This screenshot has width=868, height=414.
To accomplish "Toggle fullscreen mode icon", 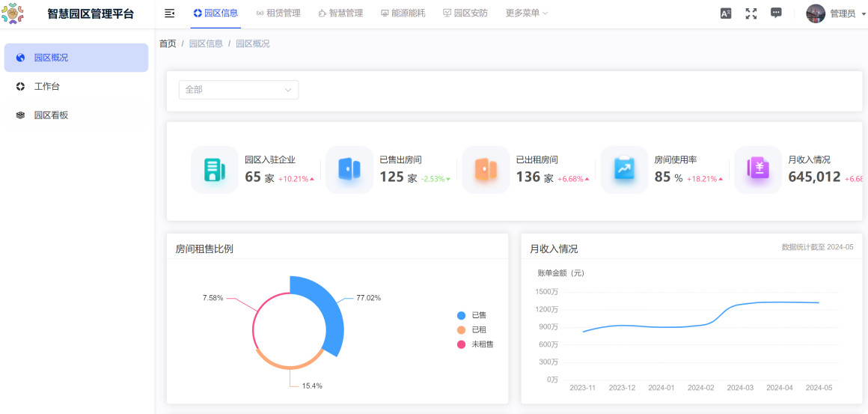I will 751,13.
